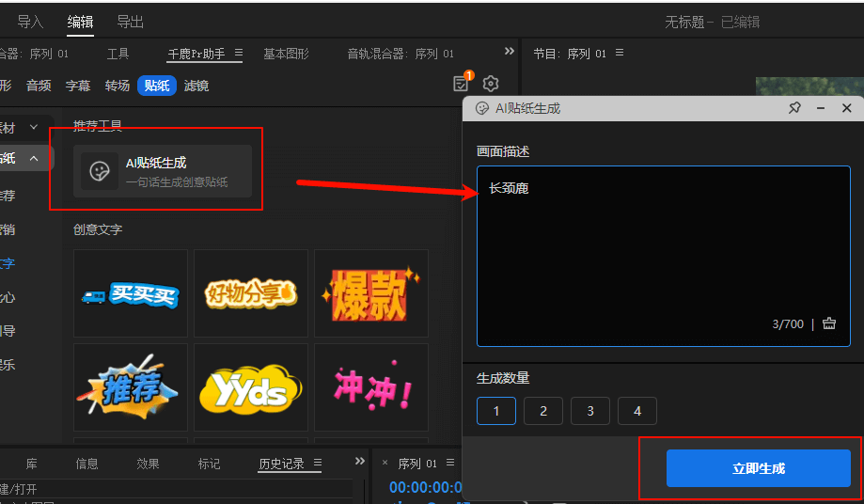Open the 序列 01 timeline panel menu
The height and width of the screenshot is (504, 864).
(450, 463)
